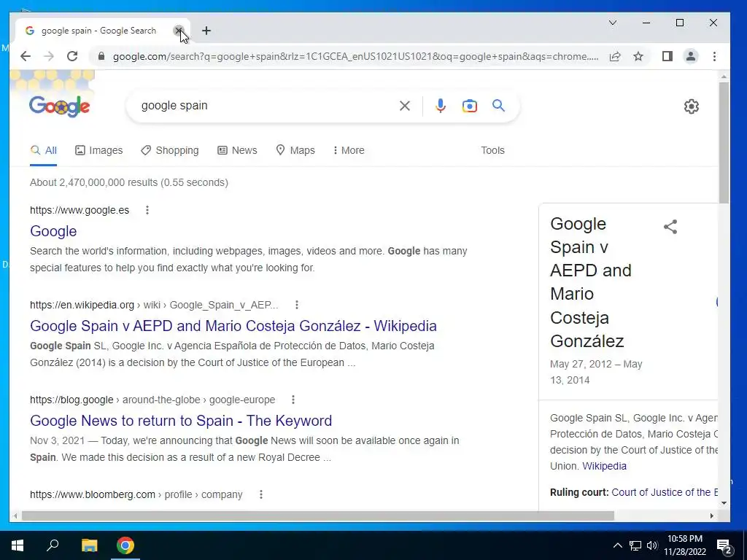This screenshot has height=560, width=747.
Task: Click the https://www.google.es URL text
Action: point(80,210)
